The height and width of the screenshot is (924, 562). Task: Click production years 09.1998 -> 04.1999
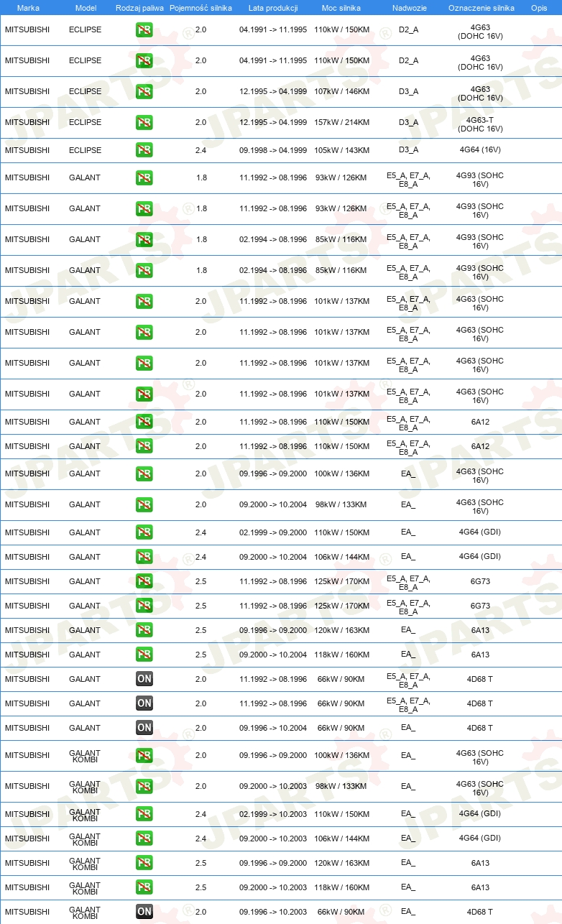pos(273,150)
